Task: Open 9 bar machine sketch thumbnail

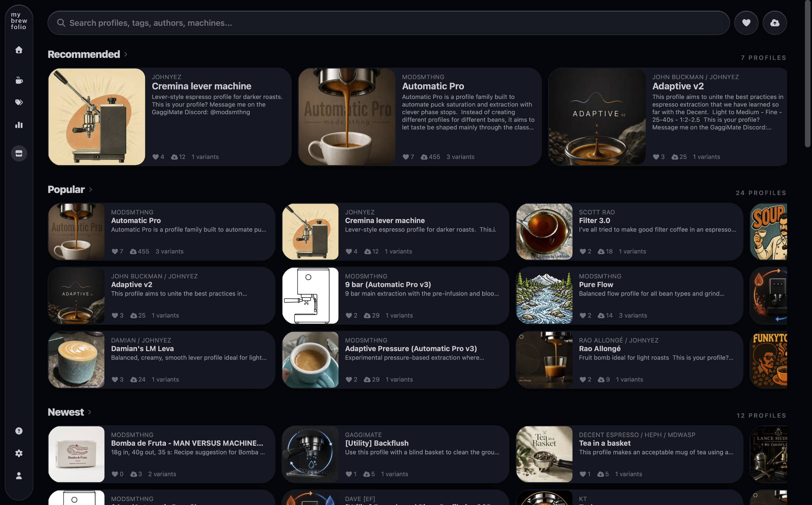Action: click(x=310, y=296)
